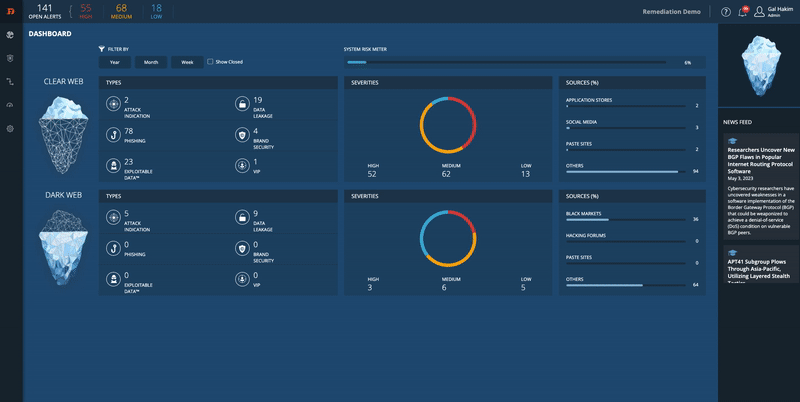Image resolution: width=800 pixels, height=402 pixels.
Task: Open the gauge icon in the sidebar
Action: (x=10, y=105)
